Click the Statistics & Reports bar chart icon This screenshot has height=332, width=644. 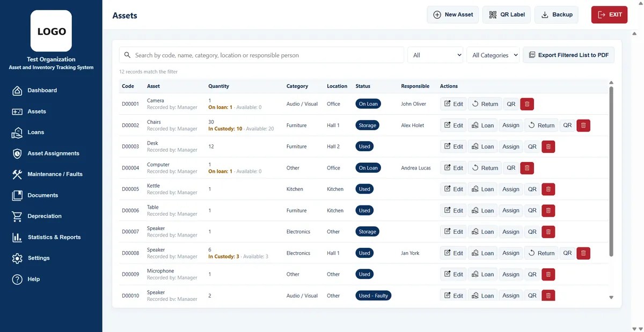click(17, 237)
